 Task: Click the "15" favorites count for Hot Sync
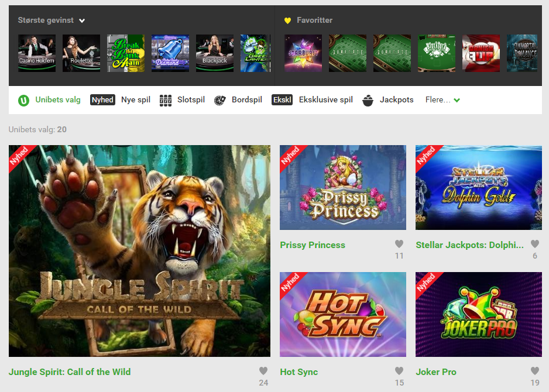point(399,383)
